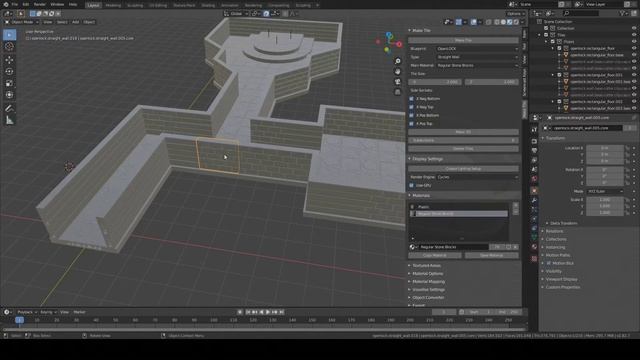Select the 3D Cursor tool

click(x=9, y=47)
